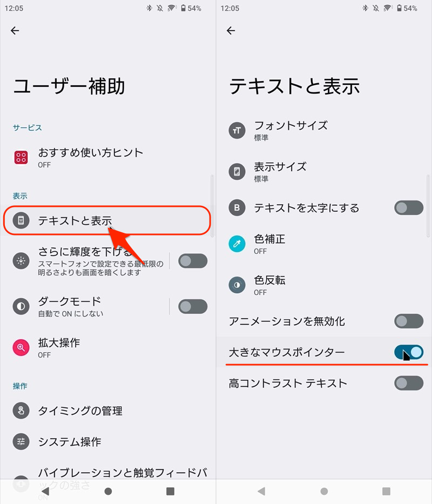The height and width of the screenshot is (504, 432).
Task: Open the テキストと表示 menu entry
Action: point(75,220)
